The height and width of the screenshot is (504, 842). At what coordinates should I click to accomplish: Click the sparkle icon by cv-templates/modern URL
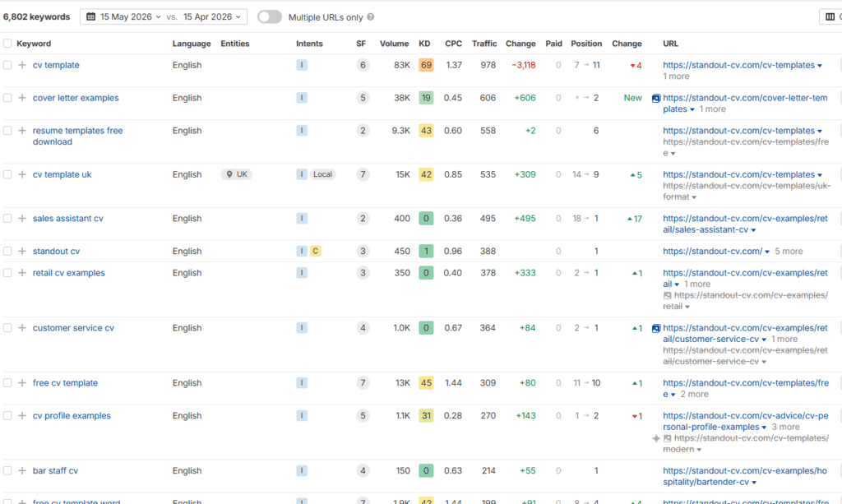pyautogui.click(x=656, y=438)
